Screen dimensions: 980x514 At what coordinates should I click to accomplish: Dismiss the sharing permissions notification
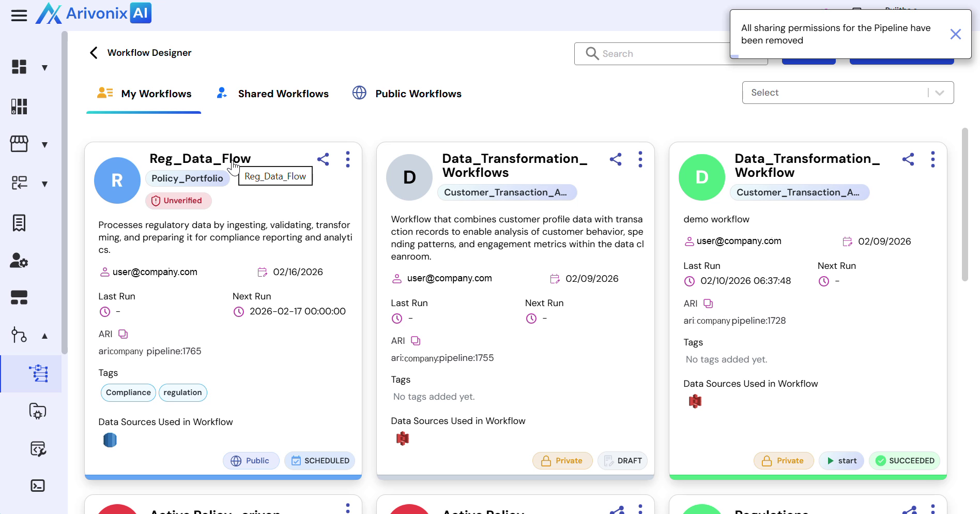click(955, 34)
